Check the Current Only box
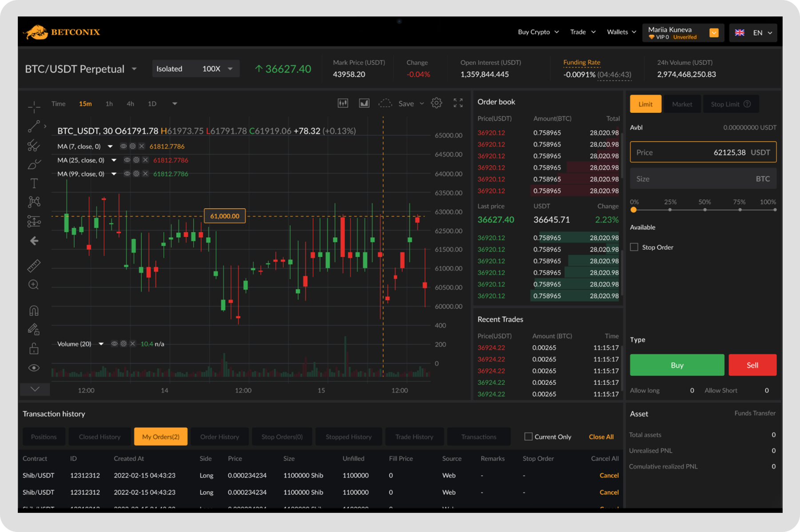The image size is (800, 532). pyautogui.click(x=528, y=437)
